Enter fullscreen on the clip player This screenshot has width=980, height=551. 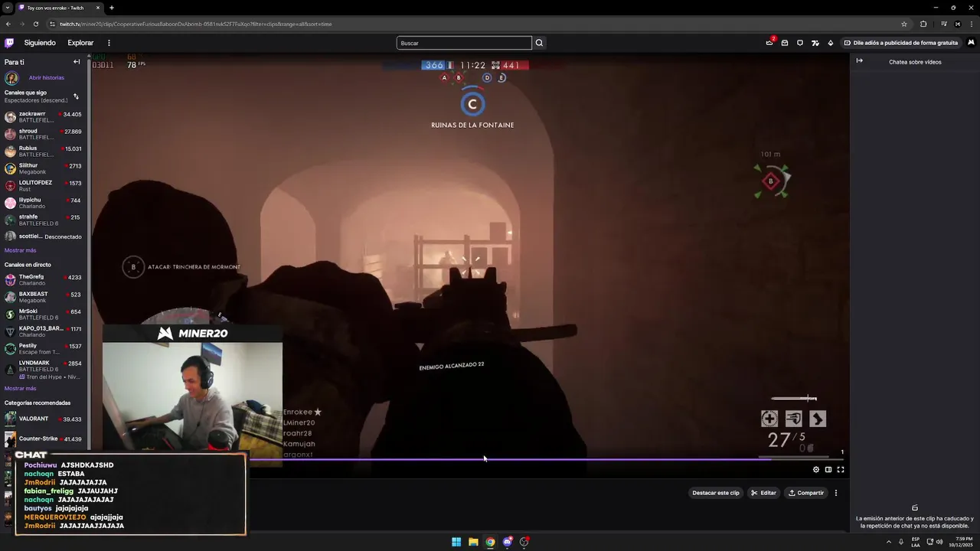click(x=841, y=470)
